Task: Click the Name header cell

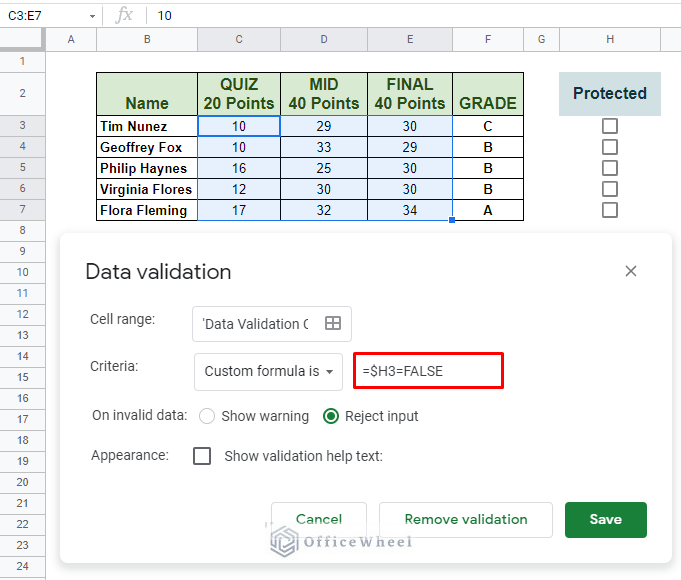Action: pyautogui.click(x=147, y=94)
